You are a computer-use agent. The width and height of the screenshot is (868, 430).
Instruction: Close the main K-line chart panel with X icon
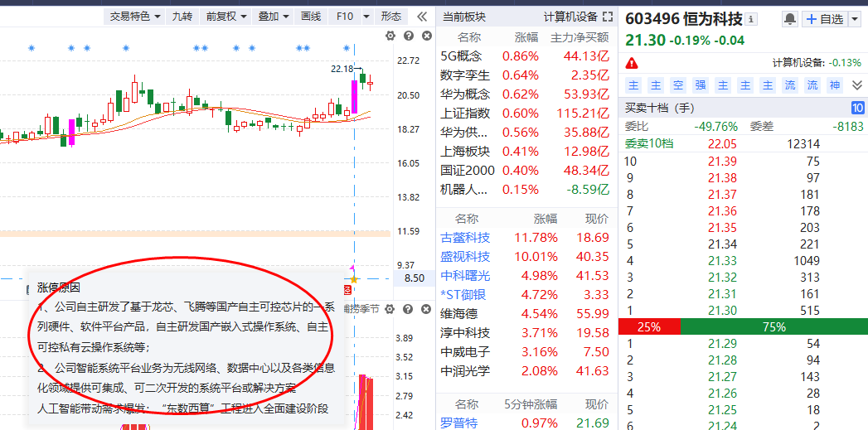(427, 36)
